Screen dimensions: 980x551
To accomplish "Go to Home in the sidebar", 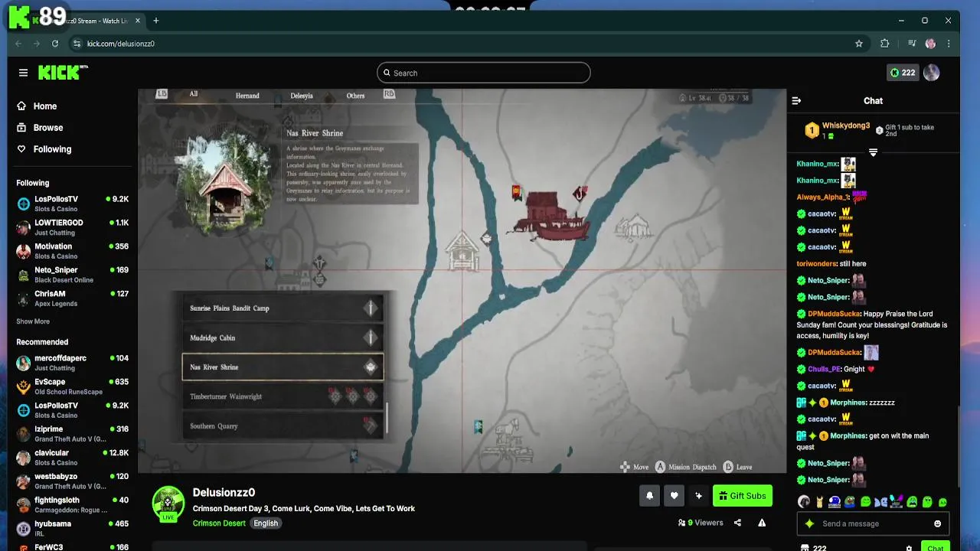I will (37, 106).
